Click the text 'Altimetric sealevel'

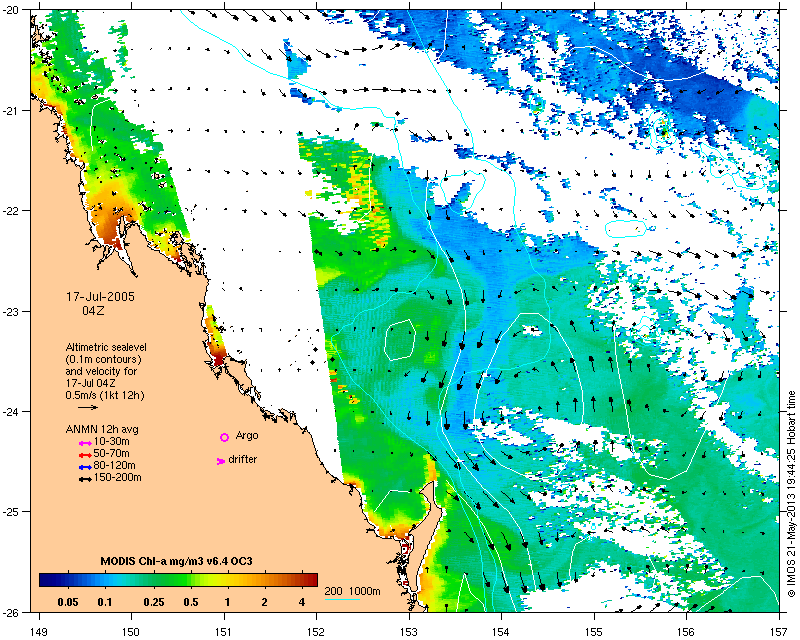(x=106, y=347)
